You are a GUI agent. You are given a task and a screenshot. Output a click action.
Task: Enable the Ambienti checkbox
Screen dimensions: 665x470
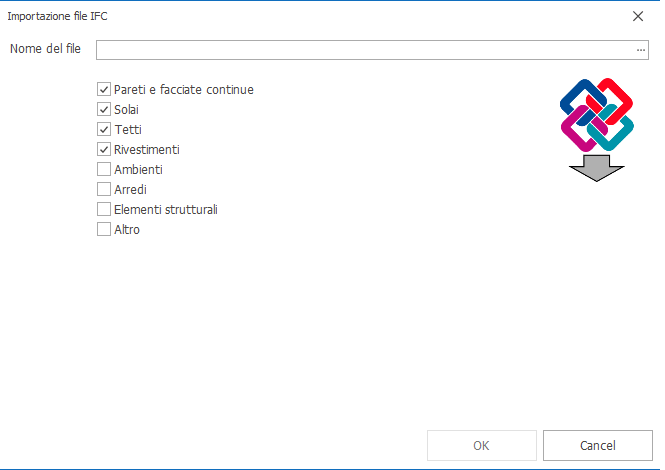(104, 170)
